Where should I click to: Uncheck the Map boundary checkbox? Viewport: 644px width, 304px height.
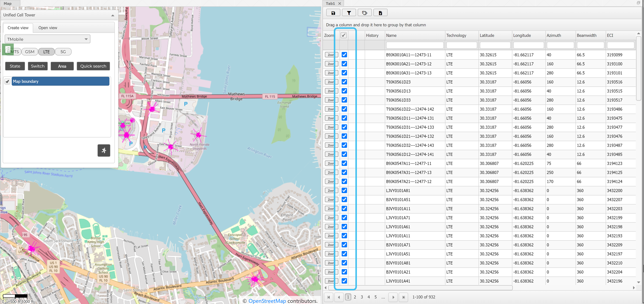point(8,81)
